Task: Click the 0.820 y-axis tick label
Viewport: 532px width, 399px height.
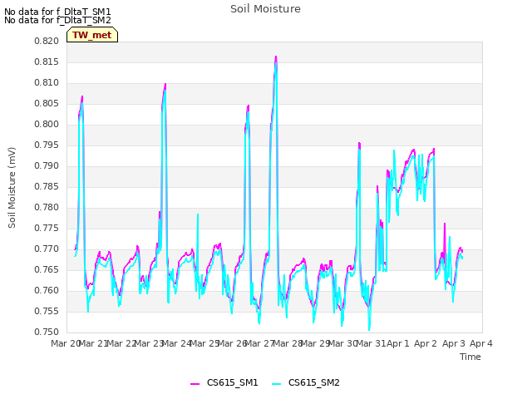Action: 47,41
